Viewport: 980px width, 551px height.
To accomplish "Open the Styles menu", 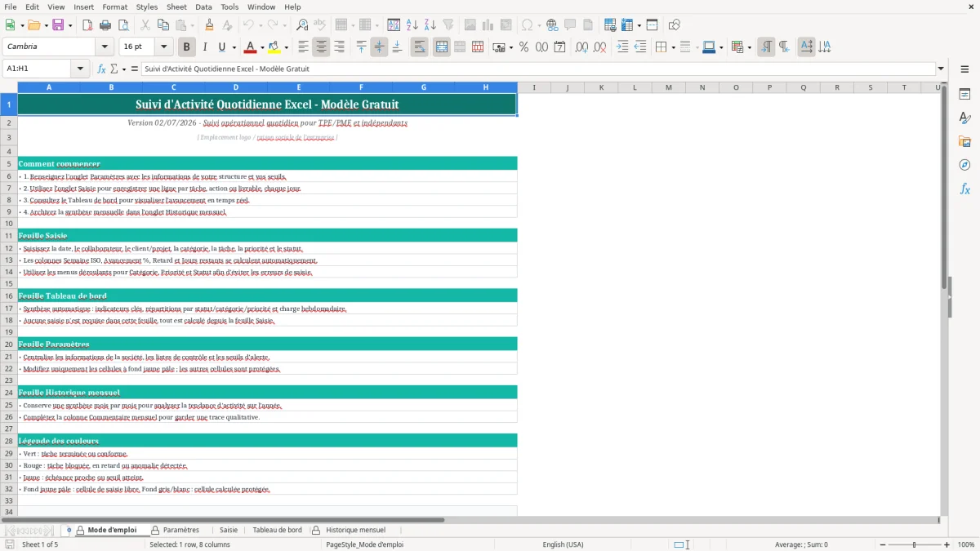I will 147,7.
